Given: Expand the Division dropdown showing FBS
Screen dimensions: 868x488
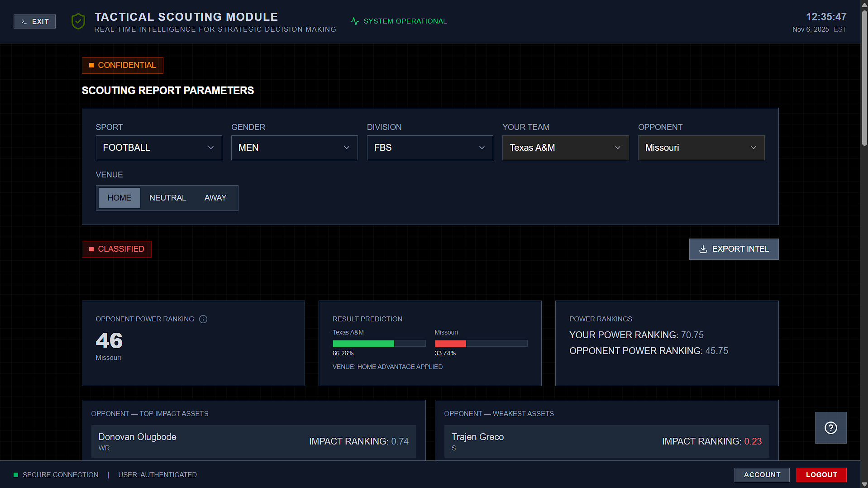Looking at the screenshot, I should point(429,148).
